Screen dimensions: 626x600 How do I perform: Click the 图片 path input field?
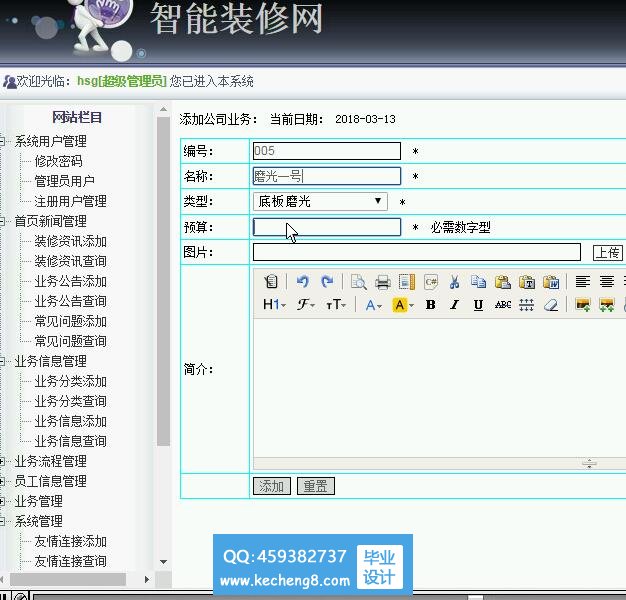(x=417, y=252)
